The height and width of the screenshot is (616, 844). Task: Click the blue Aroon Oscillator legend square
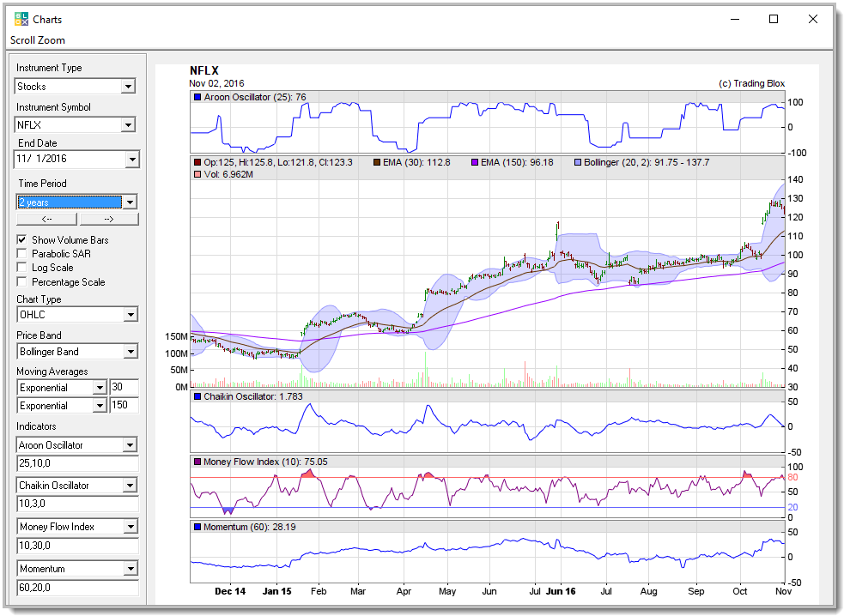click(197, 97)
